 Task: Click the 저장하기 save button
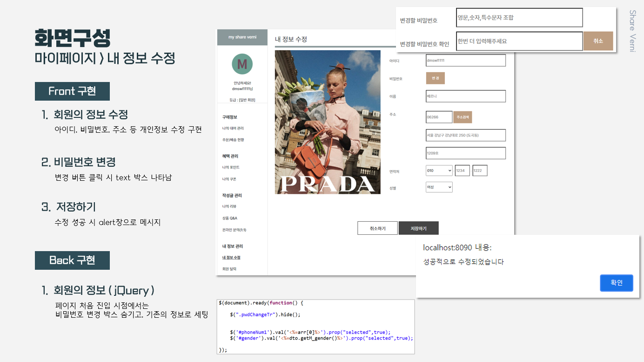click(418, 228)
